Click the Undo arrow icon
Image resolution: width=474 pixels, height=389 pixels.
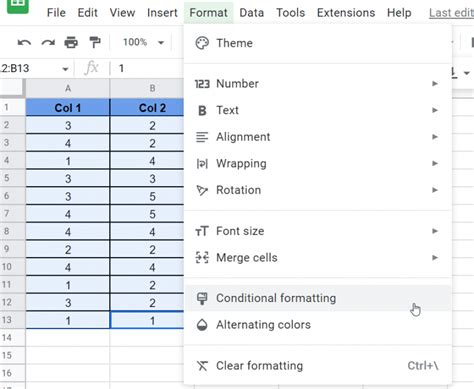point(24,42)
